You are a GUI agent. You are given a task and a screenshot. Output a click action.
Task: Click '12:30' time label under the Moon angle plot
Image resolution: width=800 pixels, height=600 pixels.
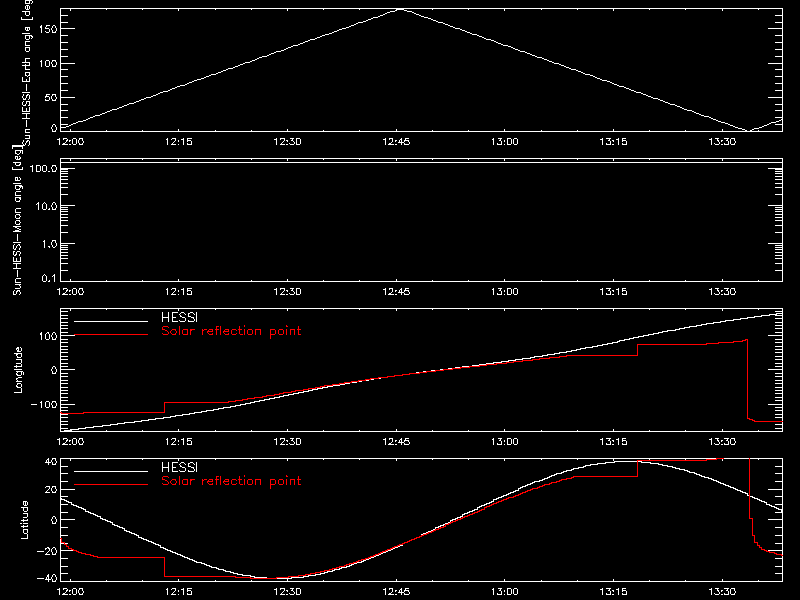(287, 292)
